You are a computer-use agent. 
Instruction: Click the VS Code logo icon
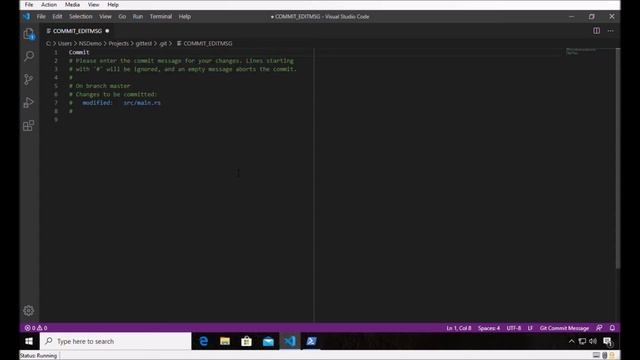coord(27,17)
